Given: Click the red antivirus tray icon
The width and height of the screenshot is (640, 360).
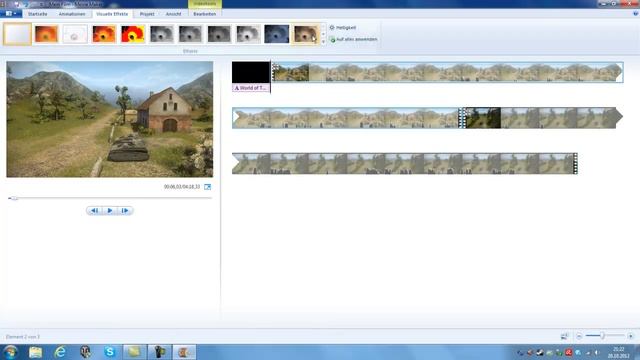Looking at the screenshot, I should click(x=569, y=352).
